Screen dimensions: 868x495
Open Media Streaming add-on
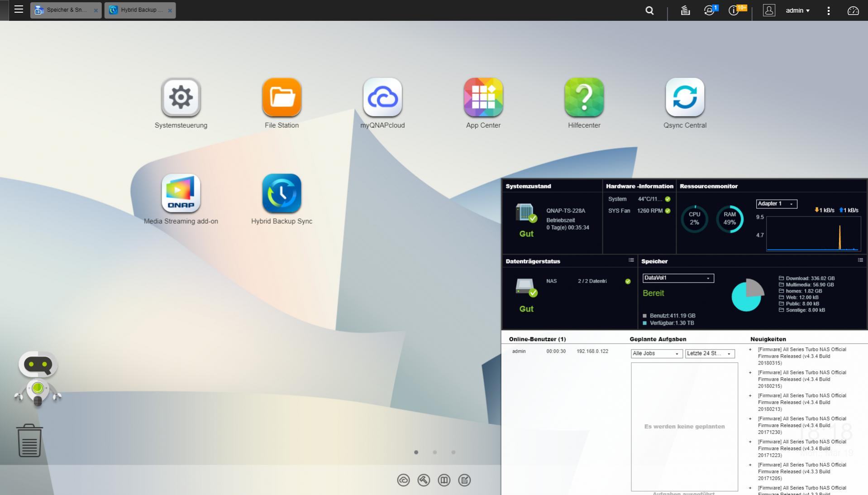pos(181,193)
